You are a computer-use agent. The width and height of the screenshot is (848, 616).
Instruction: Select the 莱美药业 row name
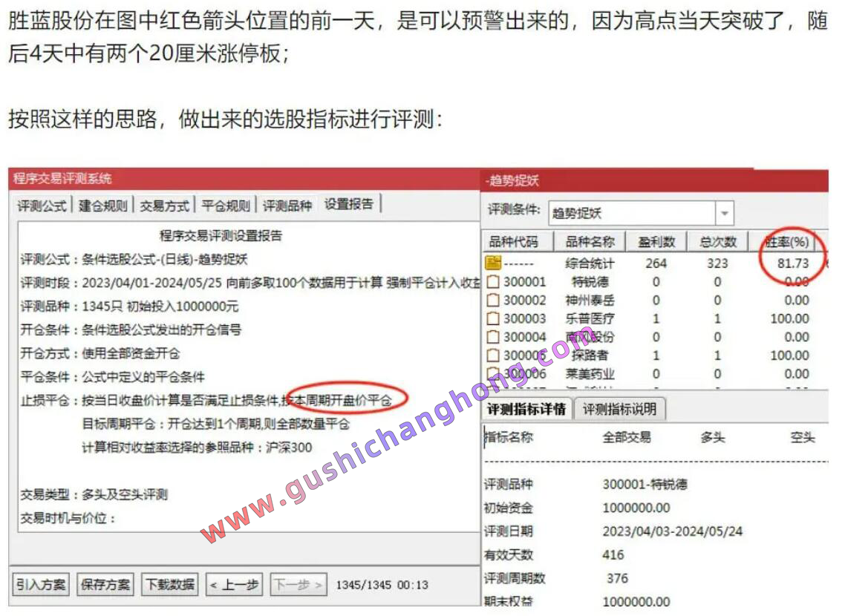590,373
